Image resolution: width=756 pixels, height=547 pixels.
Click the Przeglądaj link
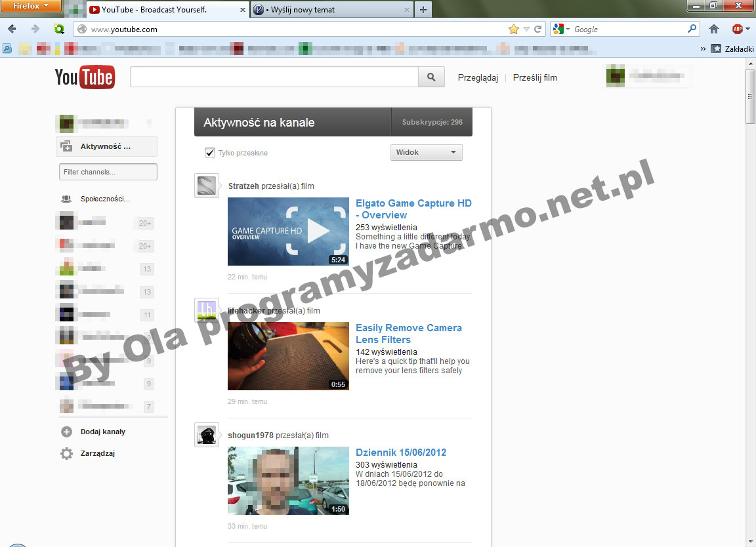tap(478, 77)
